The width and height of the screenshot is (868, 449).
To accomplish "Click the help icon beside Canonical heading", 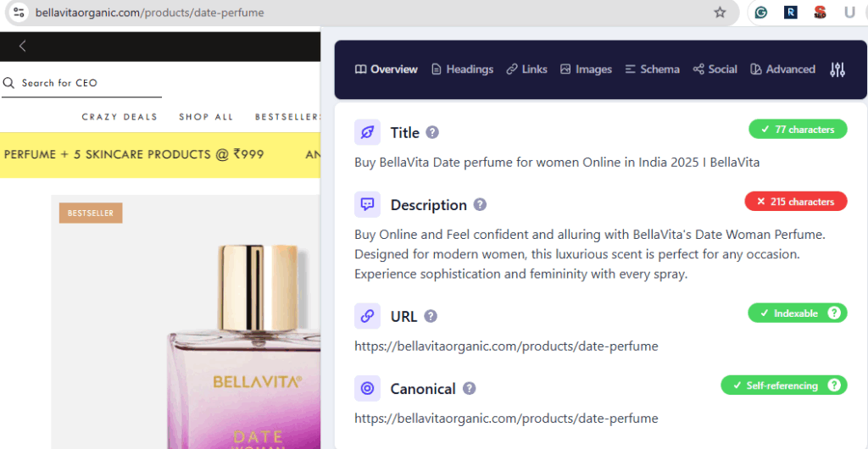I will tap(469, 389).
